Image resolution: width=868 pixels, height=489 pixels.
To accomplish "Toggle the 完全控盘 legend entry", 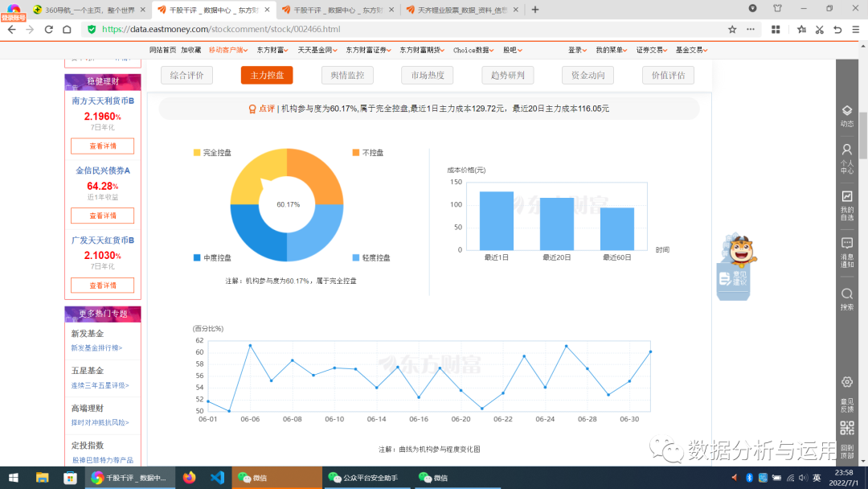I will pos(212,152).
